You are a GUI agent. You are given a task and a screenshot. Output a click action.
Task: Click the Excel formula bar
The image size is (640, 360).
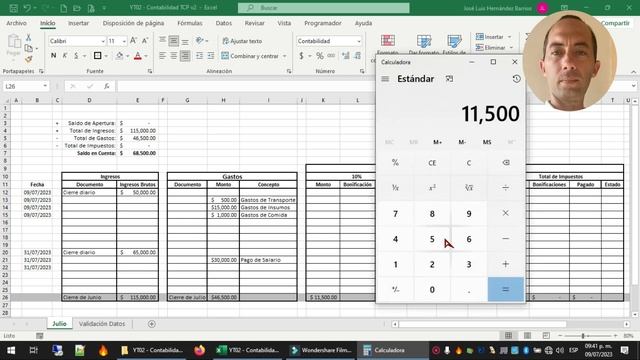click(245, 86)
